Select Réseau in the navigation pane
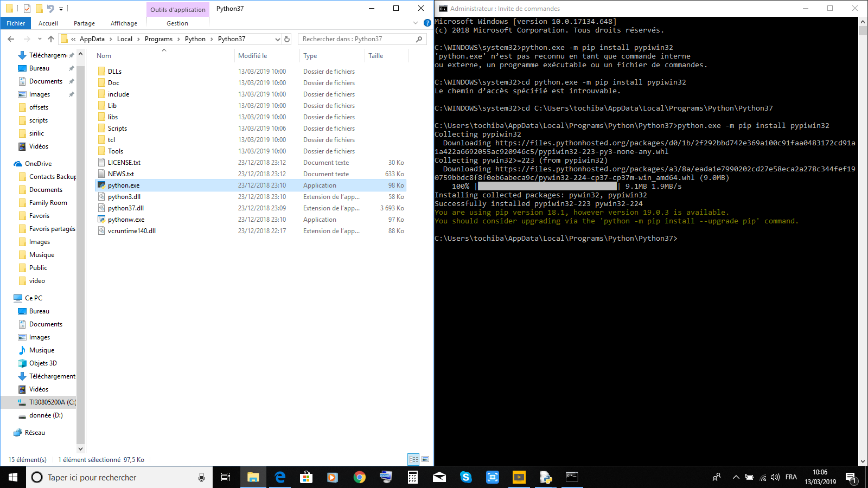The height and width of the screenshot is (488, 868). pos(35,433)
